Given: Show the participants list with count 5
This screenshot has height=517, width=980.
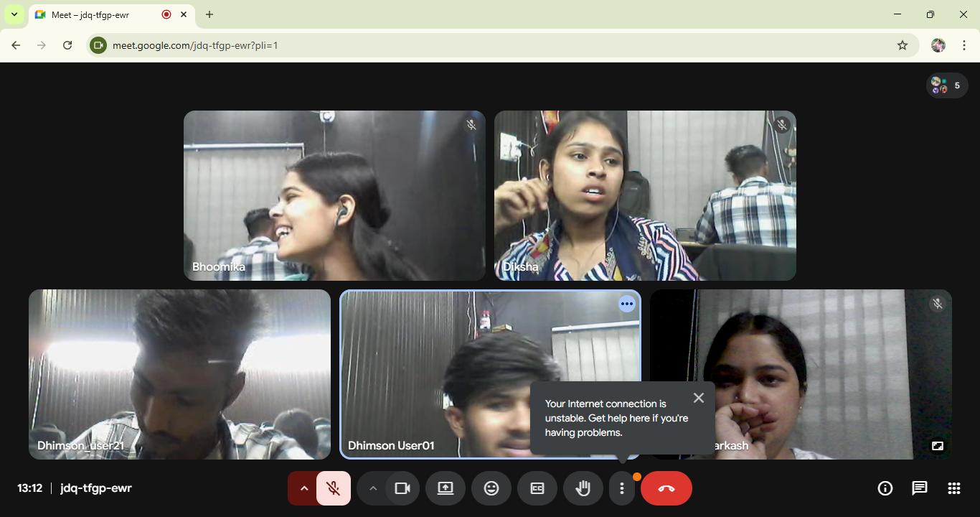Looking at the screenshot, I should click(x=947, y=85).
